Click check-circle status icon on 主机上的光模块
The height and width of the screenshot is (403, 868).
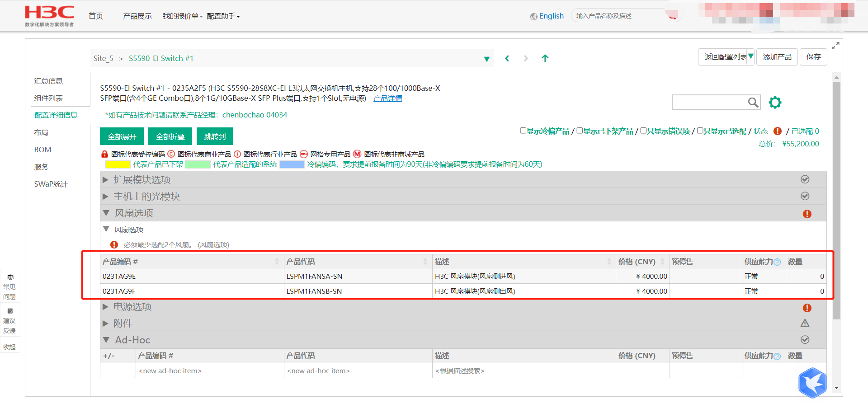pyautogui.click(x=805, y=196)
